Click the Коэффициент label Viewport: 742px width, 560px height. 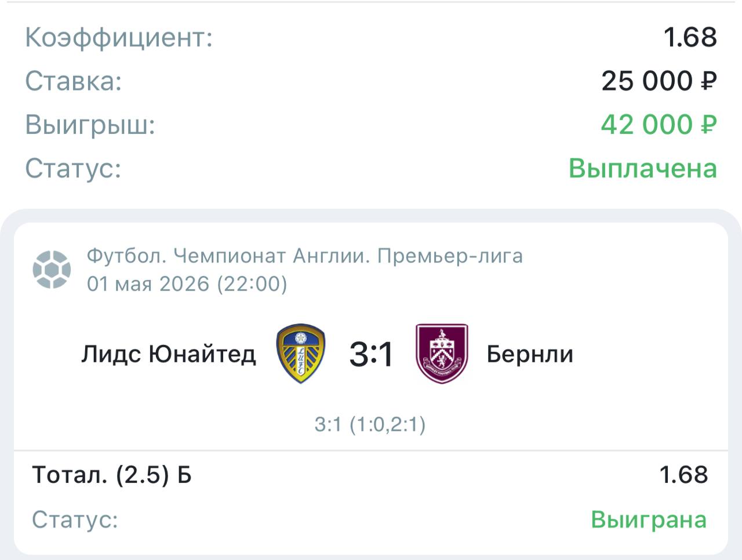(x=119, y=38)
